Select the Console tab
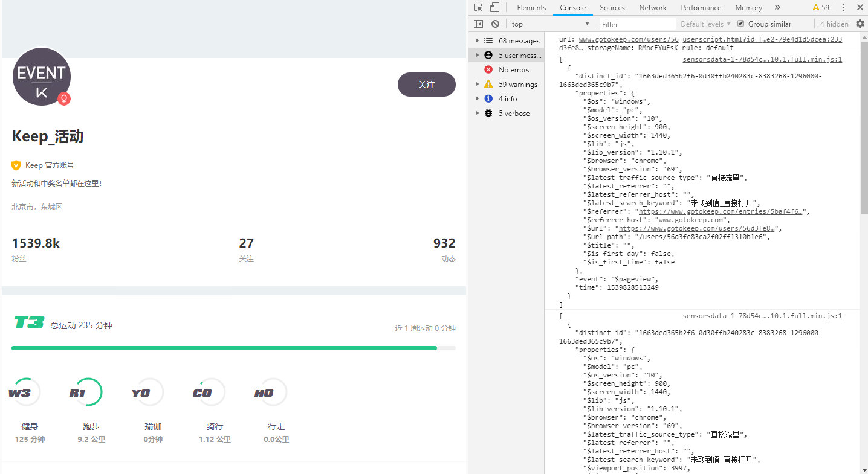Screen dimensions: 868x474 572,8
